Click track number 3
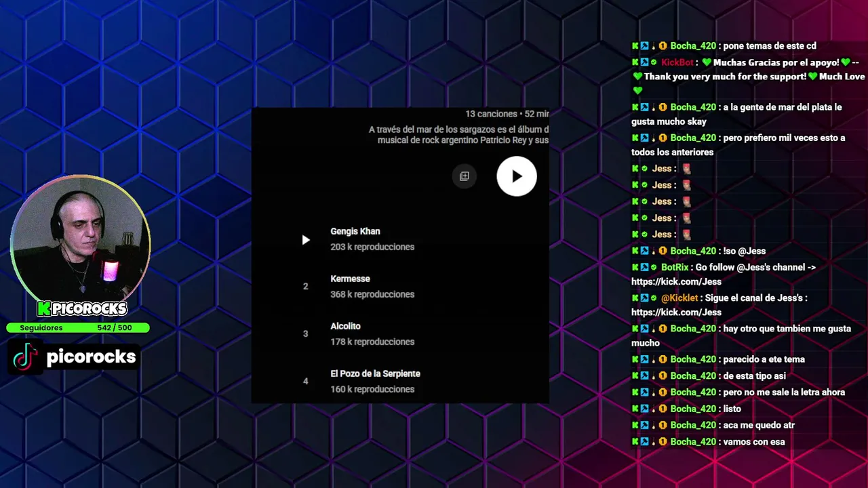 [x=306, y=333]
